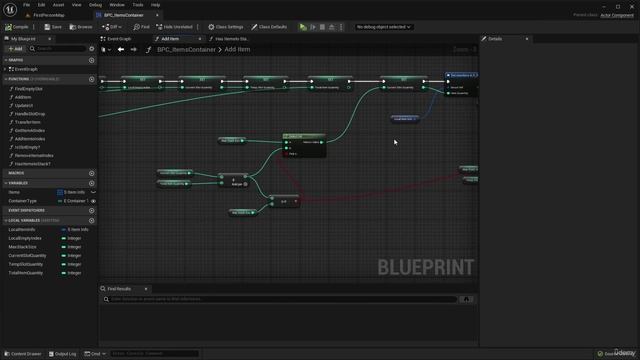Click plus icon to add new Variable
This screenshot has width=640, height=360.
[x=91, y=183]
